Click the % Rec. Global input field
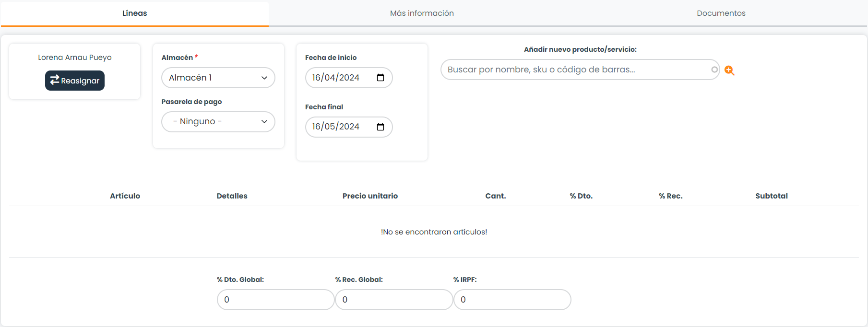This screenshot has height=327, width=868. pos(393,300)
